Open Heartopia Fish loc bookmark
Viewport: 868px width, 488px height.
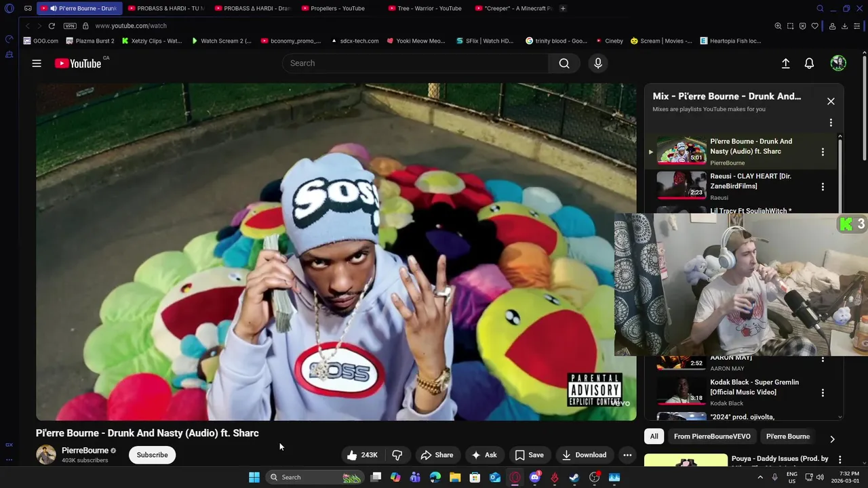(x=730, y=41)
